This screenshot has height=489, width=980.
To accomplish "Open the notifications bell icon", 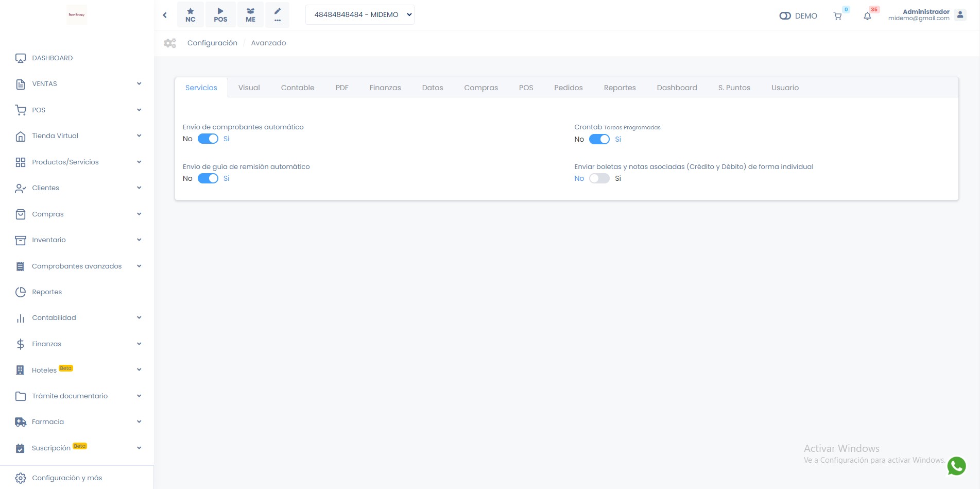I will (x=867, y=16).
